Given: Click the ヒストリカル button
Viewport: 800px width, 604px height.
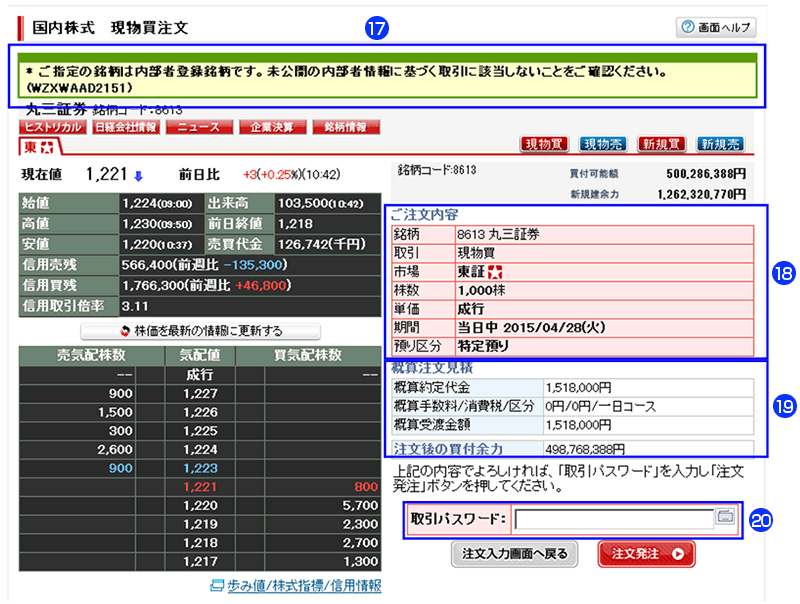Looking at the screenshot, I should pyautogui.click(x=53, y=127).
